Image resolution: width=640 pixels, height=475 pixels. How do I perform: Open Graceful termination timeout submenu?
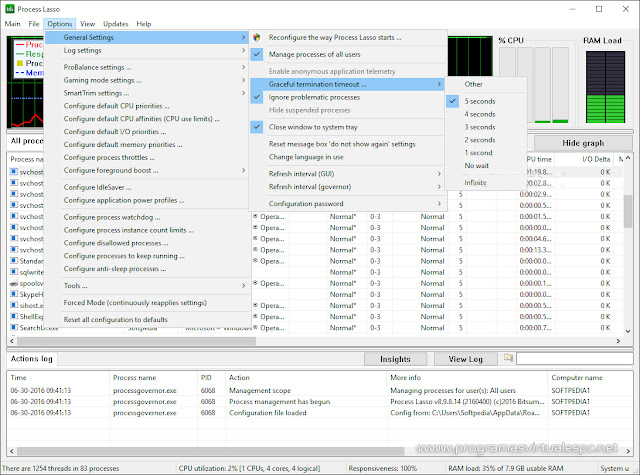pos(347,84)
